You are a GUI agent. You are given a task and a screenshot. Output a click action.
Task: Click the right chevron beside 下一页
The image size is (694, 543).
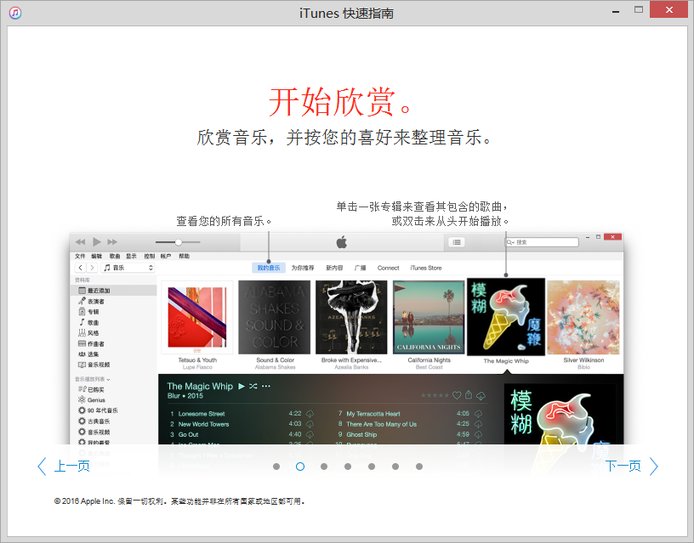[x=654, y=466]
